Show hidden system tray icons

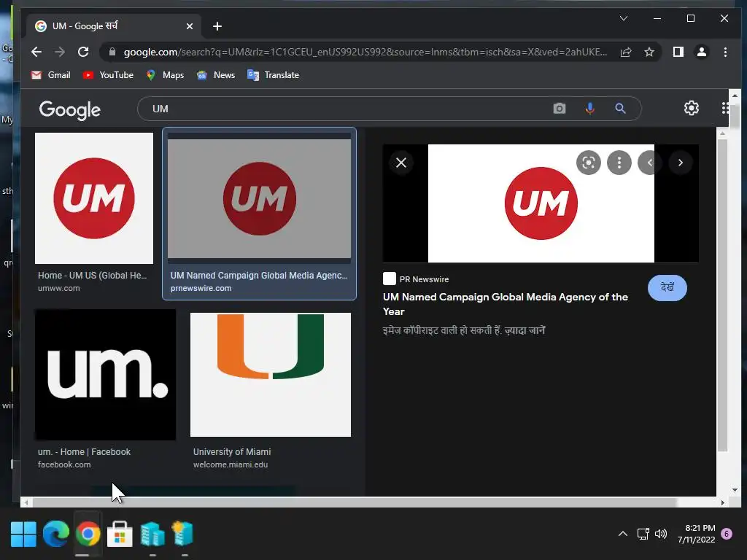(623, 534)
